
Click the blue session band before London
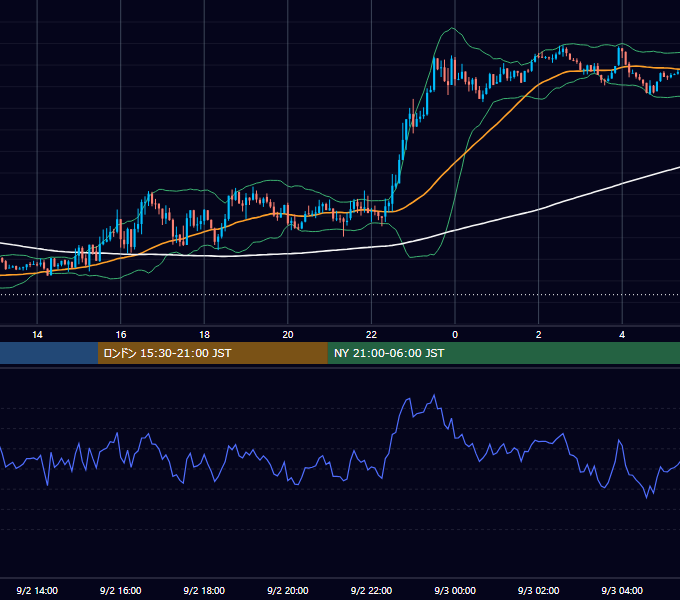point(49,353)
